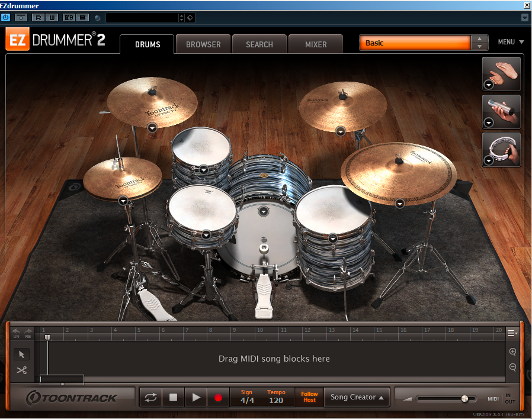This screenshot has width=532, height=419.
Task: Click the Drag MIDI song blocks here area
Action: (x=274, y=359)
